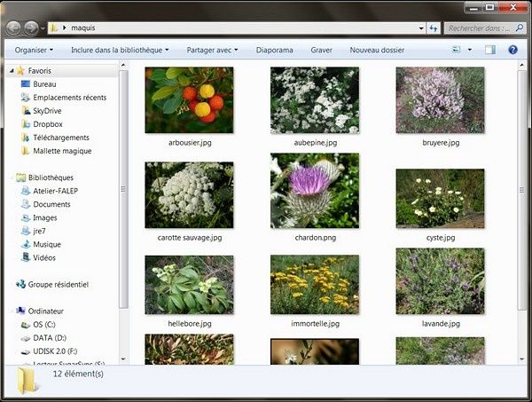Select Favoris in navigation pane

[x=40, y=71]
